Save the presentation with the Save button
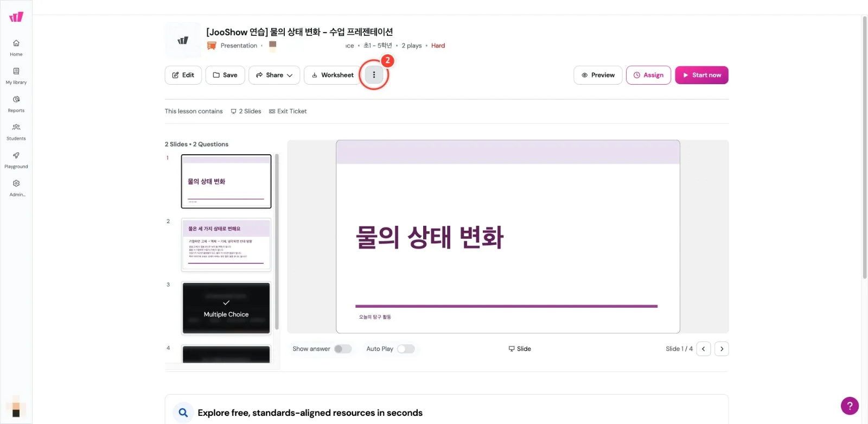This screenshot has width=868, height=424. 225,75
